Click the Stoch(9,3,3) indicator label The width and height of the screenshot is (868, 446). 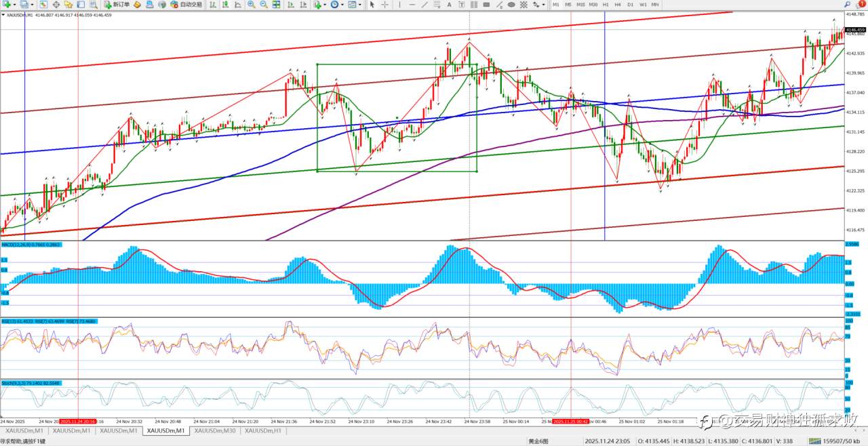(30, 383)
